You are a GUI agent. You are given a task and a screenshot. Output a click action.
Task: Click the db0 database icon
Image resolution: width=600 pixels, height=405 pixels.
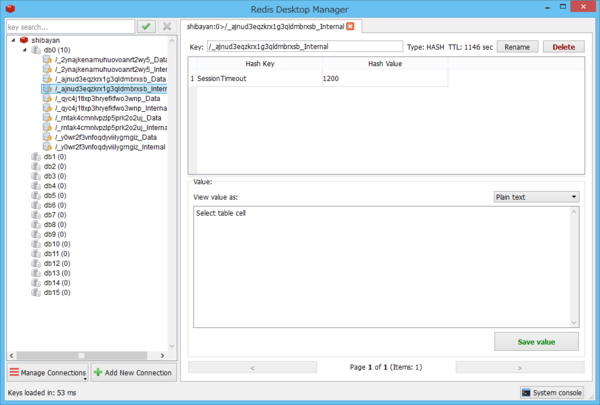point(36,50)
